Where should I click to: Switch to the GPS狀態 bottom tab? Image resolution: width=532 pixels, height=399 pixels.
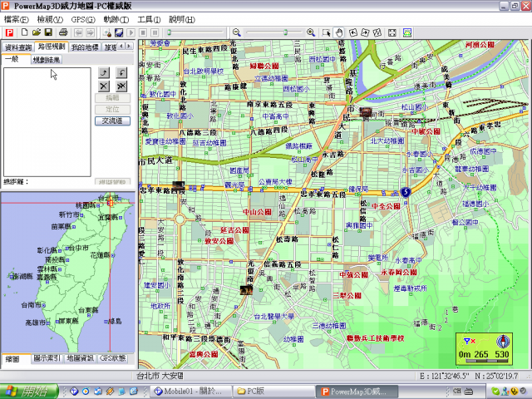click(113, 358)
